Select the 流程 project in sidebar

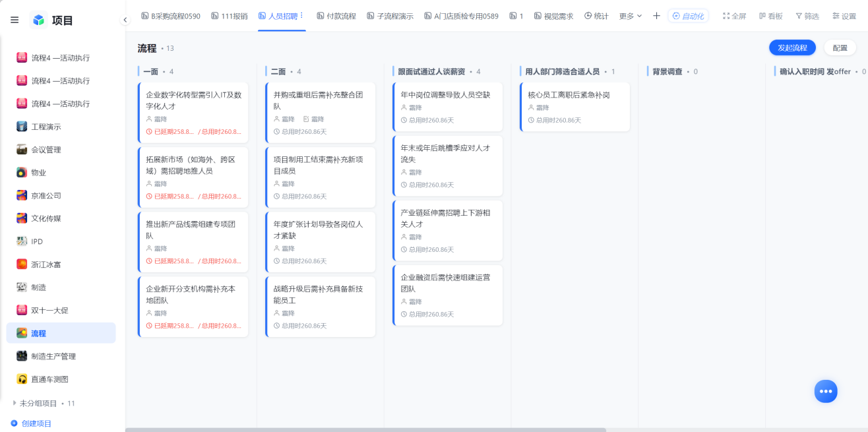pyautogui.click(x=61, y=333)
